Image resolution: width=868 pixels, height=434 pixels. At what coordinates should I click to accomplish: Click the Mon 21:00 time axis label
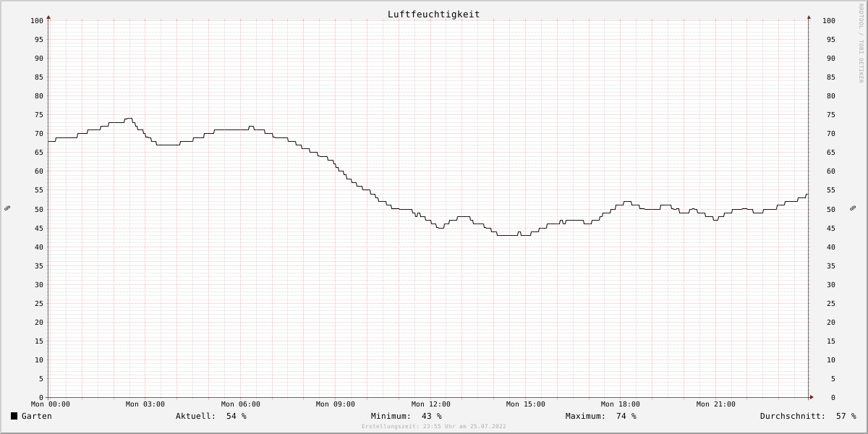716,404
